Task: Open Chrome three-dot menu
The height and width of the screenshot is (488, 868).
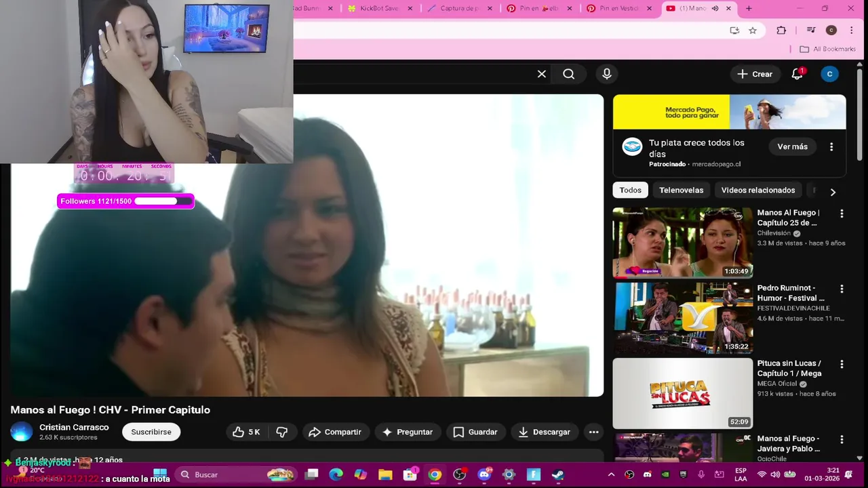Action: pos(852,30)
